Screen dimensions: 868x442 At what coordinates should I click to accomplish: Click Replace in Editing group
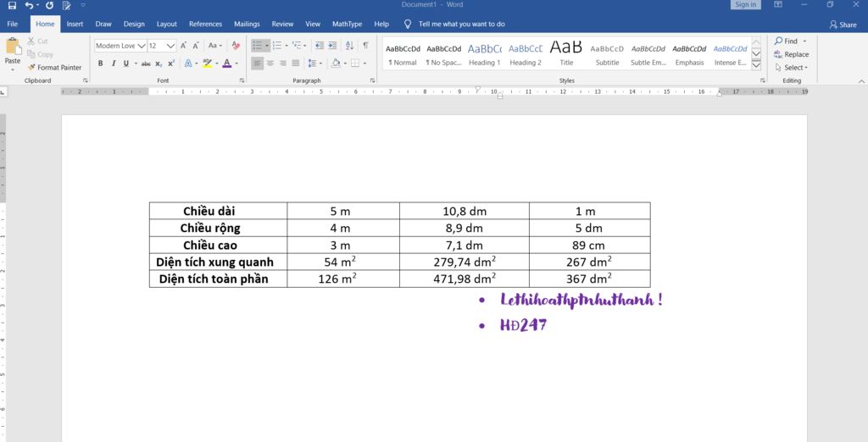tap(792, 54)
